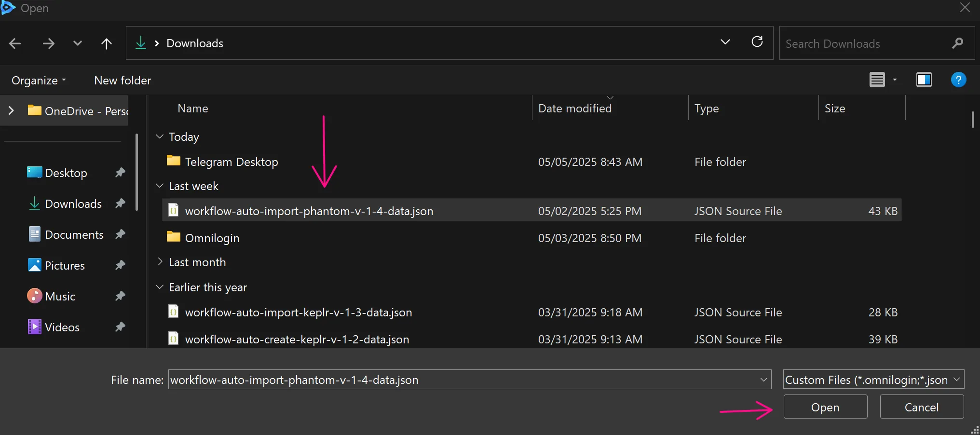The width and height of the screenshot is (980, 435).
Task: Open the Custom Files file type dropdown
Action: point(957,380)
